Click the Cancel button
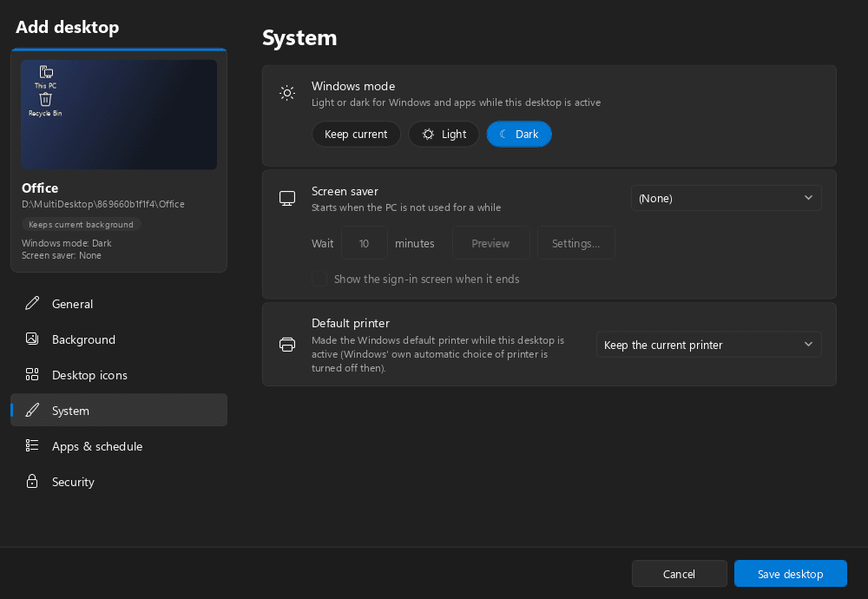This screenshot has height=599, width=868. pos(679,574)
